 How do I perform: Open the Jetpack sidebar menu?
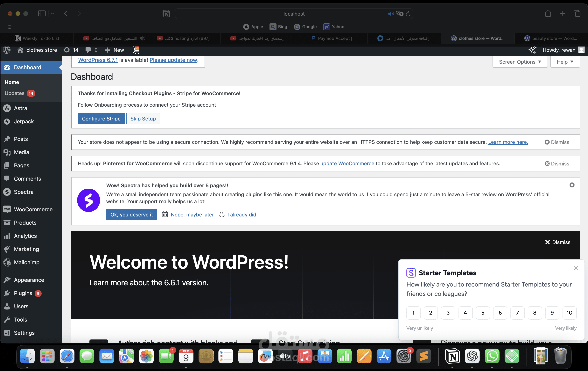(x=24, y=121)
